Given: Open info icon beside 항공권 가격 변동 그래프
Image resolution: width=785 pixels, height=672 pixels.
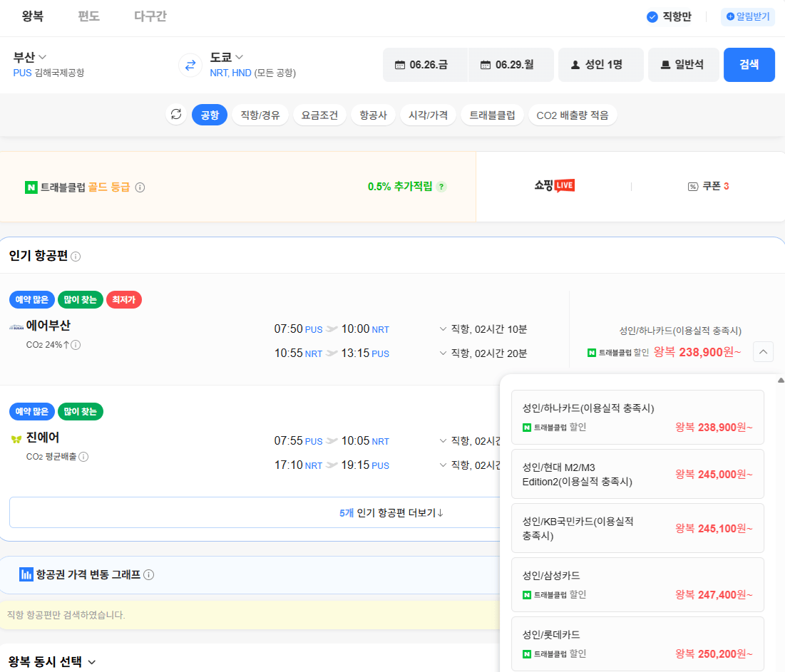Looking at the screenshot, I should pos(149,575).
